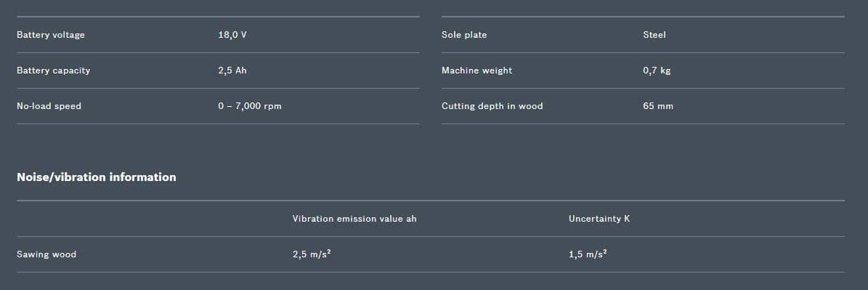Viewport: 868px width, 290px height.
Task: Select the Uncertainty K column header
Action: 599,219
